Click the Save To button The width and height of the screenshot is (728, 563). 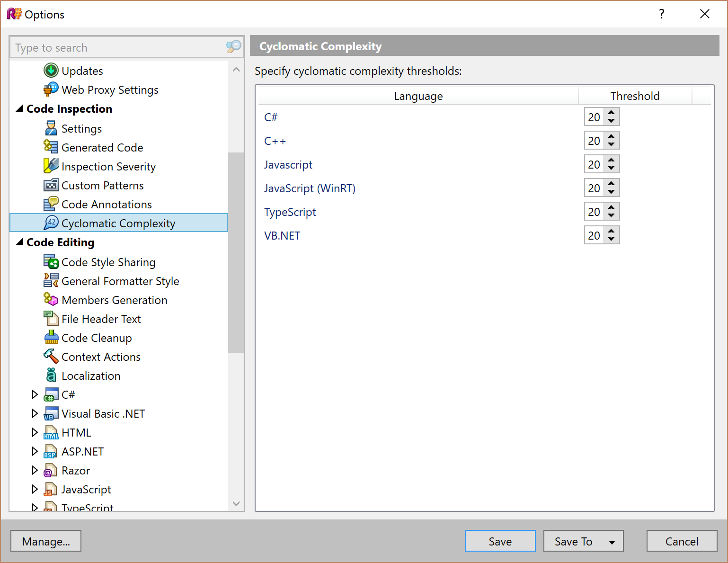click(x=573, y=541)
